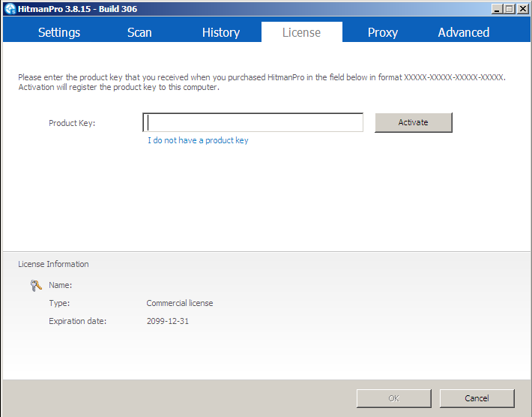Go to the Proxy tab
Screen dimensions: 532x417
pos(383,32)
